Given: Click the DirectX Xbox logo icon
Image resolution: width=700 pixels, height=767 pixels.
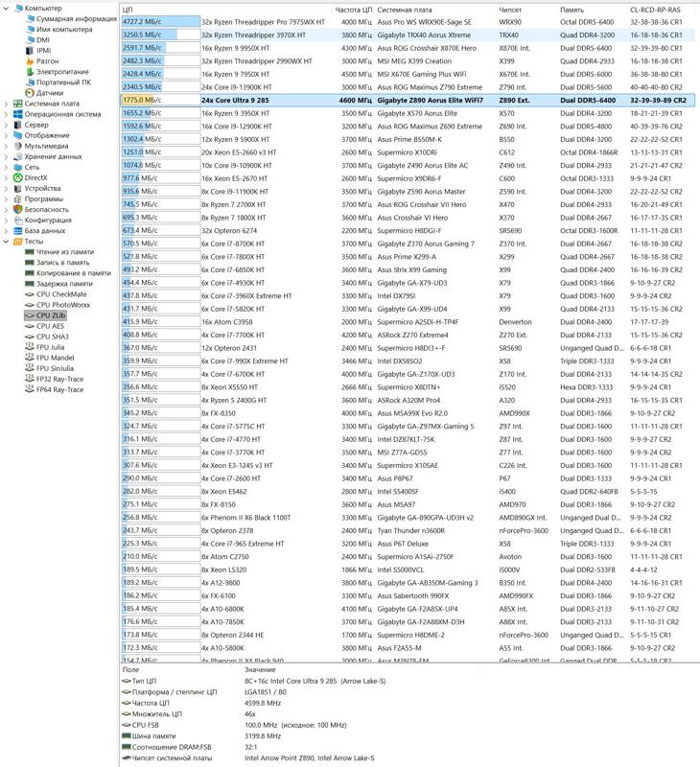Looking at the screenshot, I should click(x=17, y=177).
